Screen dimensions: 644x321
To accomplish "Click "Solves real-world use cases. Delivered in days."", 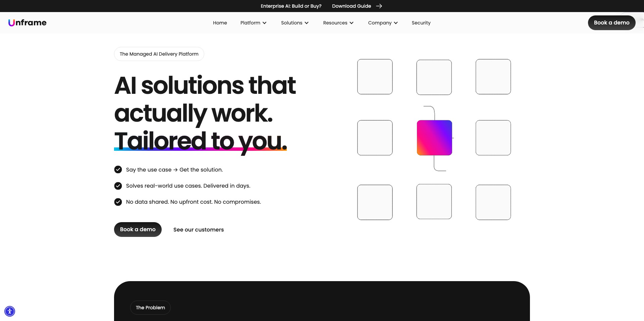I will pyautogui.click(x=188, y=186).
